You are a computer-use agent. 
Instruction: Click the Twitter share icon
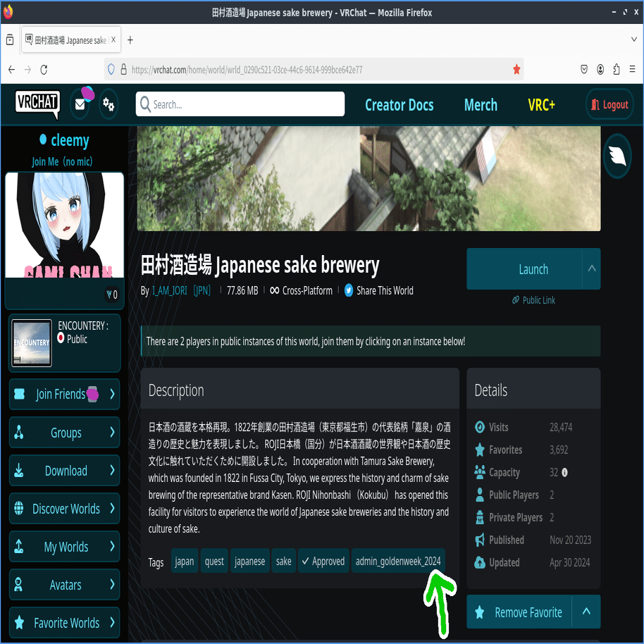coord(348,290)
